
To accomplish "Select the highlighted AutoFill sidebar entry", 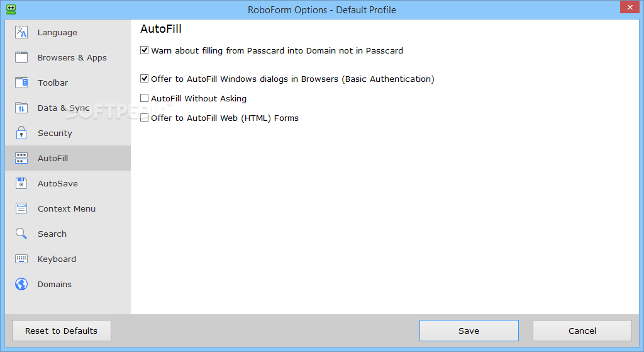I will (x=68, y=158).
